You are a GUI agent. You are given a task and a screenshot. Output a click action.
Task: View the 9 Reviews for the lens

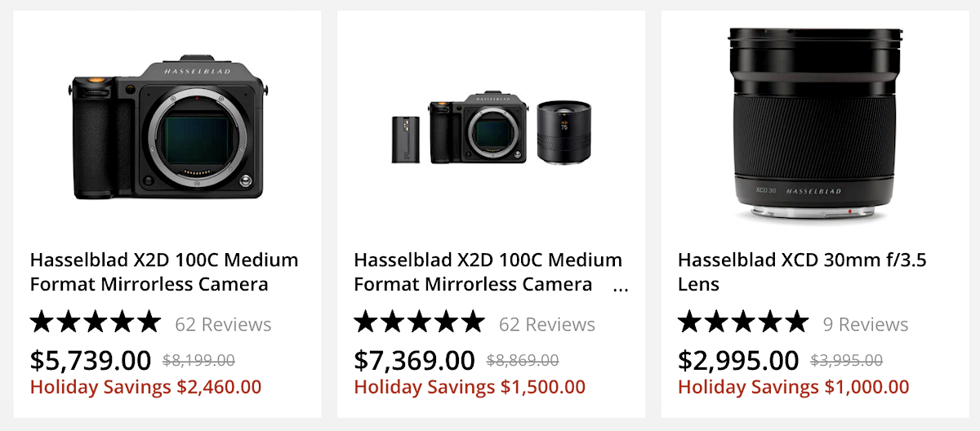pyautogui.click(x=866, y=324)
